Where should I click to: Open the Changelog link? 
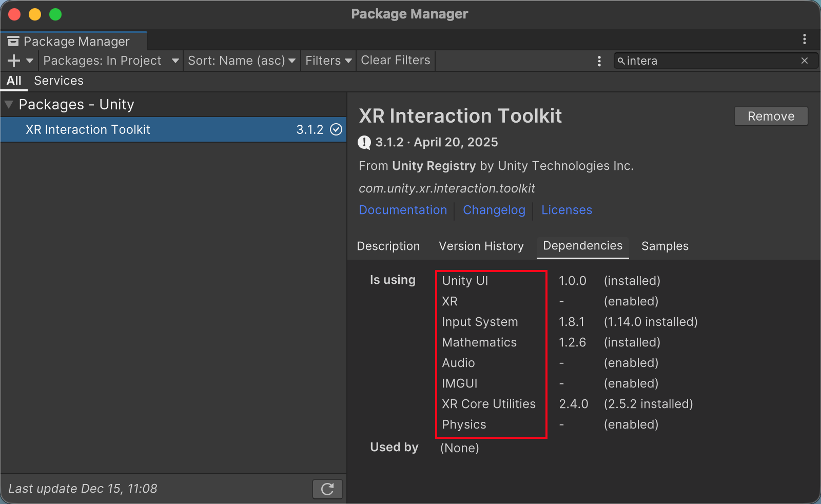coord(494,210)
